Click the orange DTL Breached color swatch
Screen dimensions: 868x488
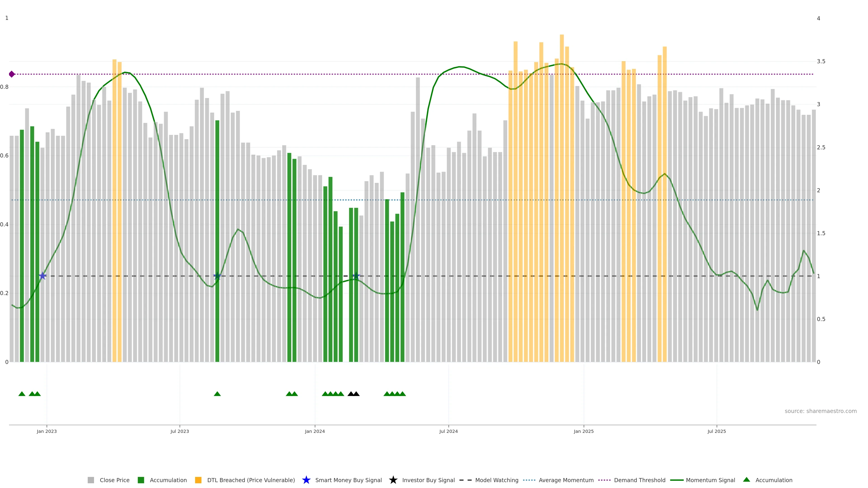coord(198,480)
